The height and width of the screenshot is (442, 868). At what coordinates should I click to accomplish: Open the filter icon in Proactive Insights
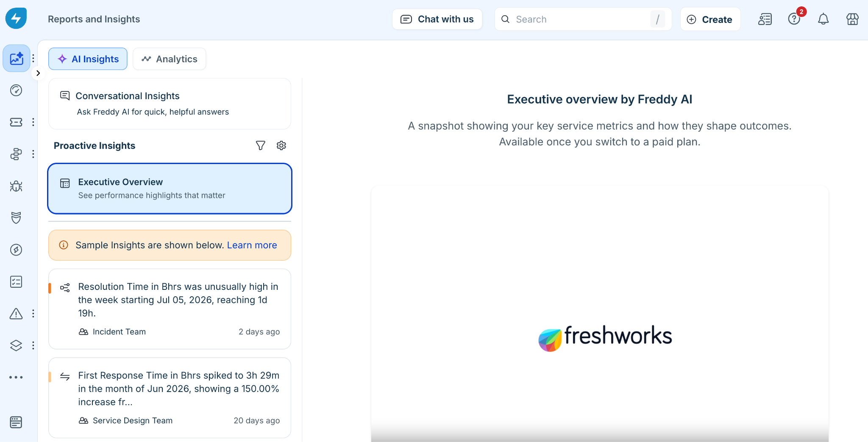(x=260, y=145)
